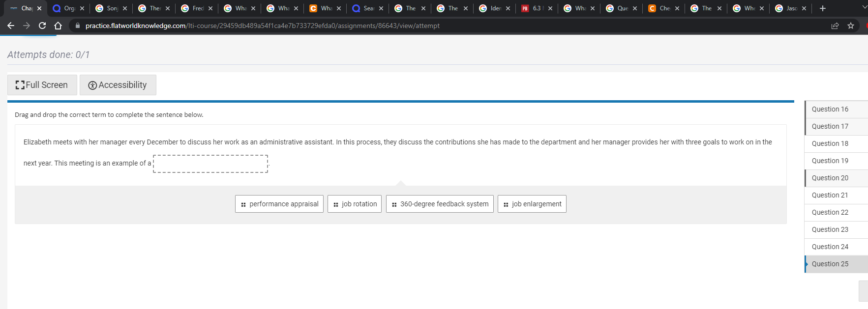The height and width of the screenshot is (309, 868).
Task: Go to Question 20
Action: tap(836, 178)
